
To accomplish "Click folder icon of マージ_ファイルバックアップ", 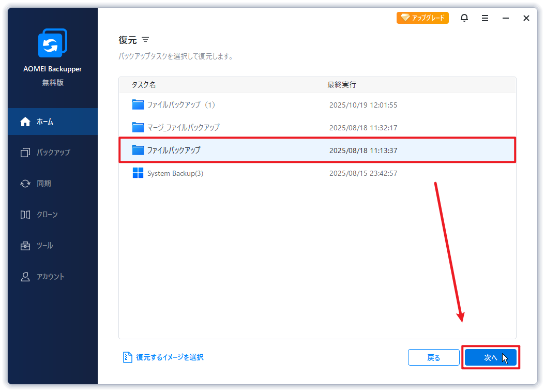I will [x=138, y=127].
